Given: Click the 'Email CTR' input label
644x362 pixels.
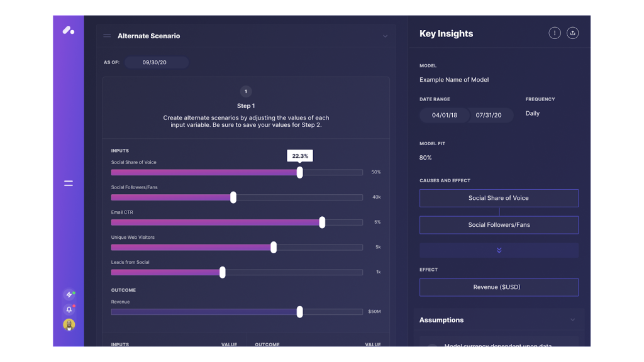Looking at the screenshot, I should 122,212.
